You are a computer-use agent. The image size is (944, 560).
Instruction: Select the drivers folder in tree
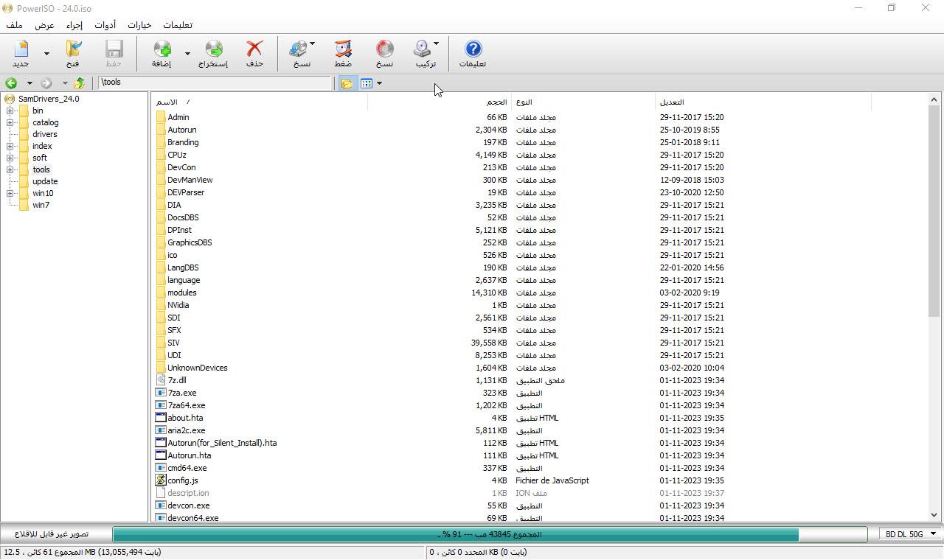tap(44, 134)
